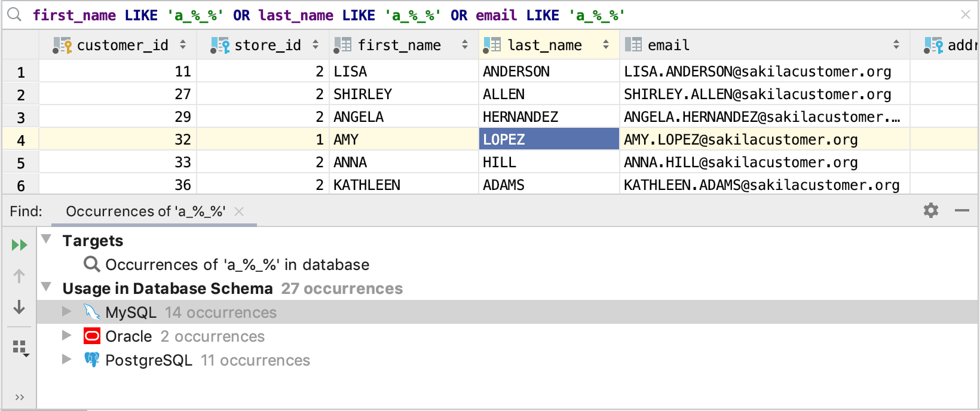Image resolution: width=980 pixels, height=411 pixels.
Task: Click customer_id cell with value 36
Action: pos(118,184)
